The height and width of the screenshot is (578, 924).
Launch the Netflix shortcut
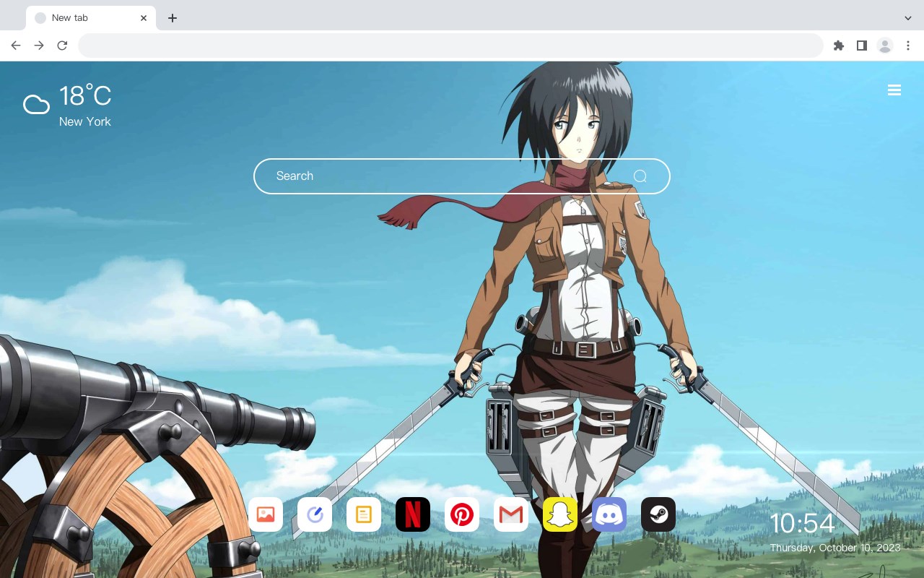click(x=413, y=514)
